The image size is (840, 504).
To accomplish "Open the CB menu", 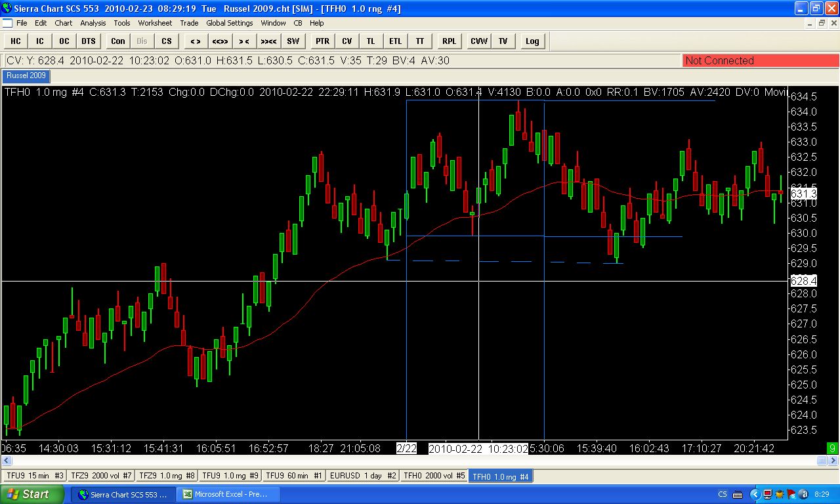I will tap(298, 23).
